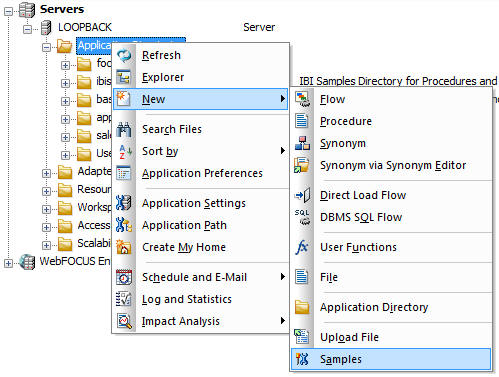499x377 pixels.
Task: Click the LOOPBACK server icon
Action: coord(46,27)
